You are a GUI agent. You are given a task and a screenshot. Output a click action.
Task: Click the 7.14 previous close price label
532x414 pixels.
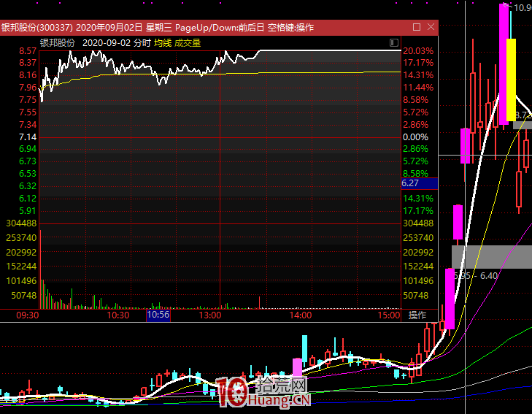click(x=28, y=137)
